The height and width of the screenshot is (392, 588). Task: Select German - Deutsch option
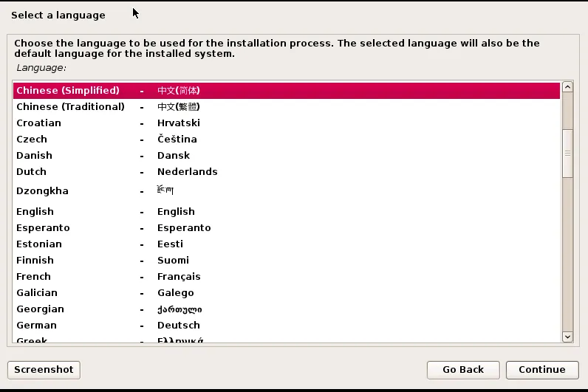point(37,326)
